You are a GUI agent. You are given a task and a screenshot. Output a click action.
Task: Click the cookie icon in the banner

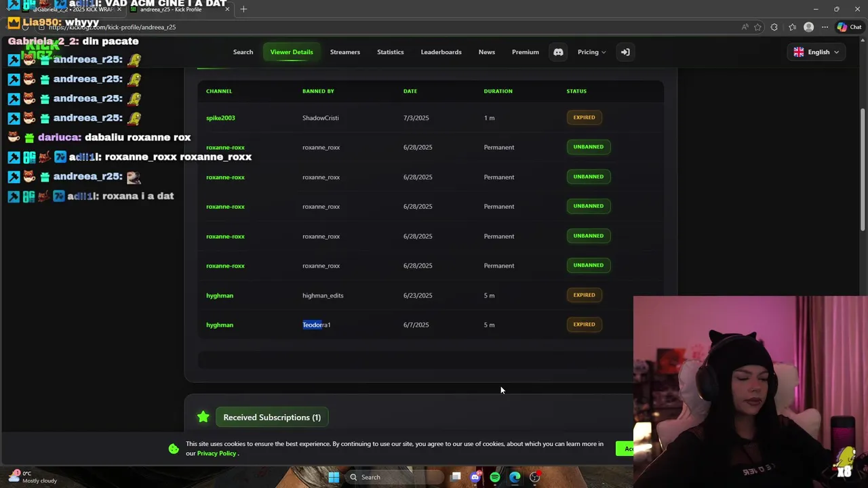pos(174,449)
